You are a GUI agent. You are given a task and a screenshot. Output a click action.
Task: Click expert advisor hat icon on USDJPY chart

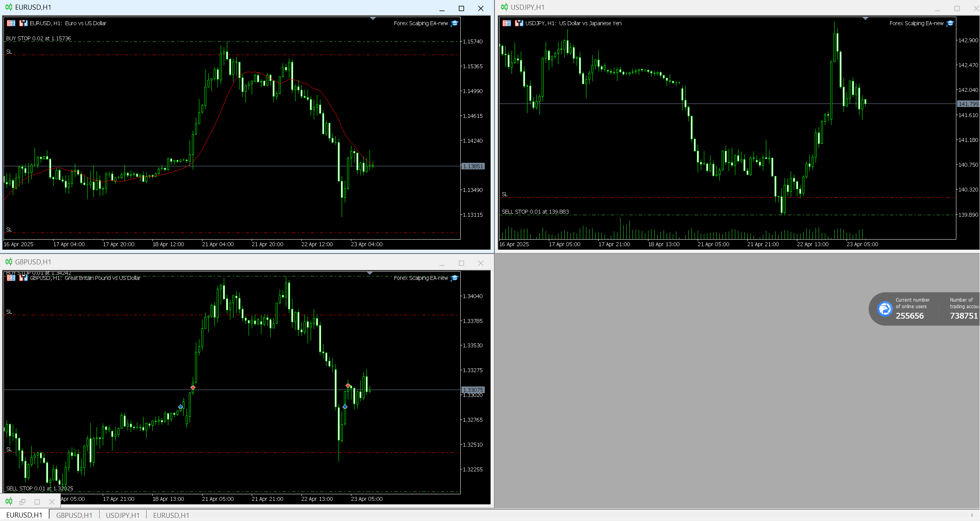point(950,23)
